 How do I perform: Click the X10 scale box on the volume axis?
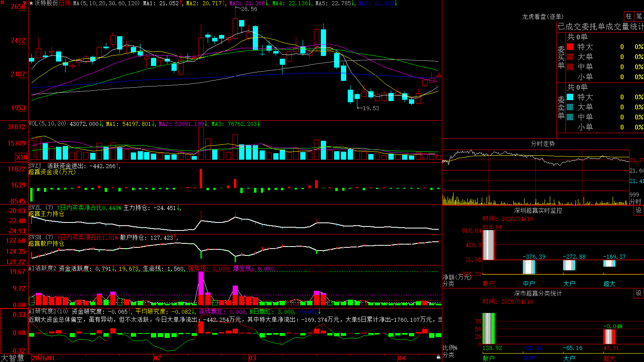click(21, 157)
